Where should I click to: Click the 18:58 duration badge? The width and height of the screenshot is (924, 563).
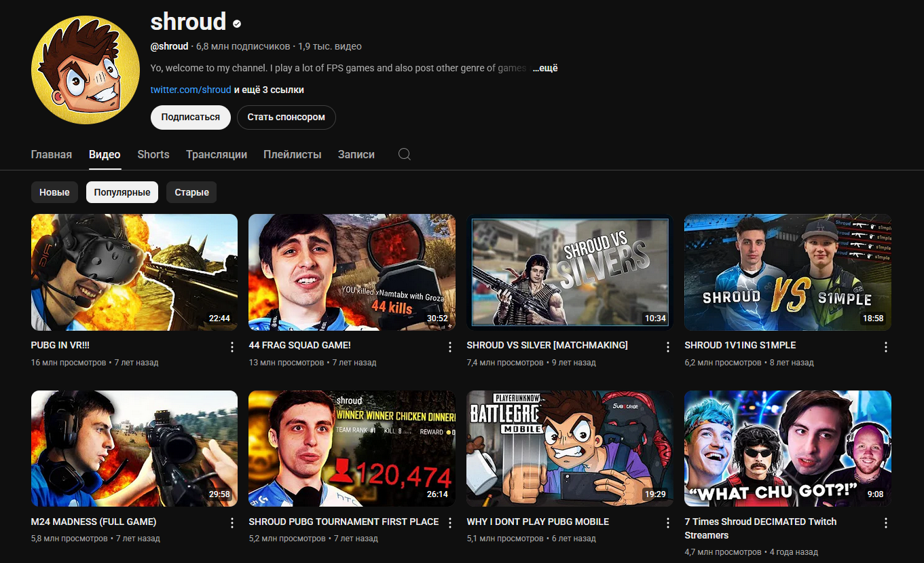tap(873, 319)
